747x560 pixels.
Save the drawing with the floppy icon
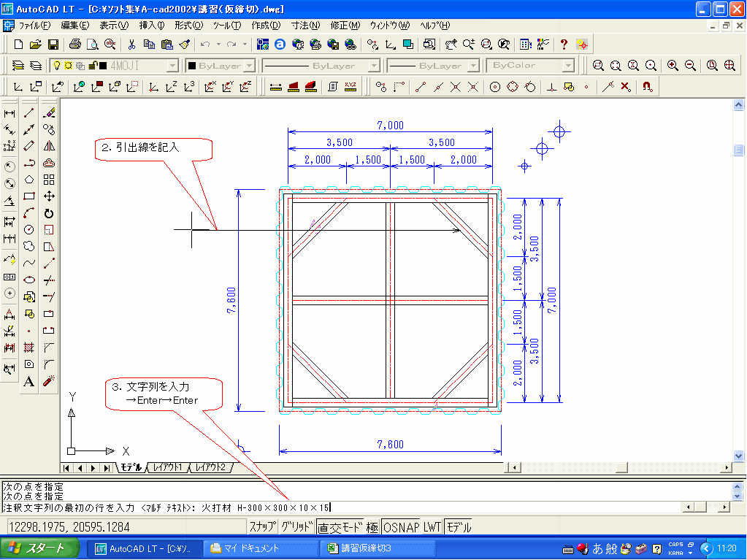[53, 45]
